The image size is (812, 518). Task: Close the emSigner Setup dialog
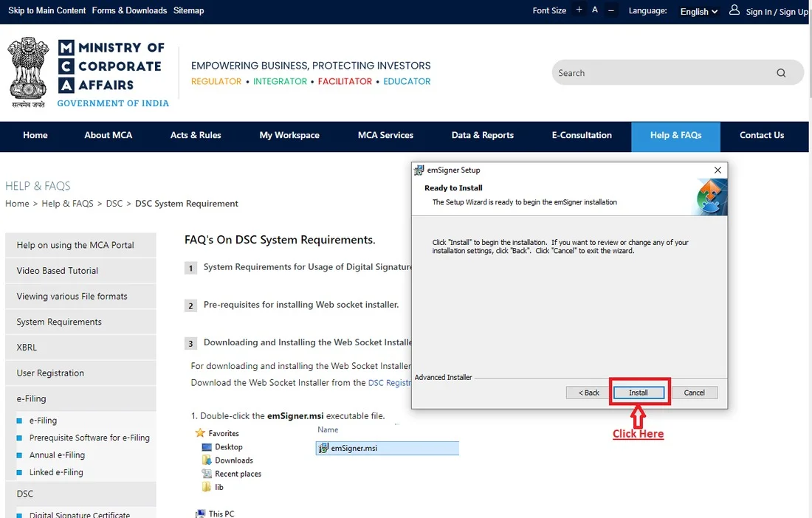718,170
